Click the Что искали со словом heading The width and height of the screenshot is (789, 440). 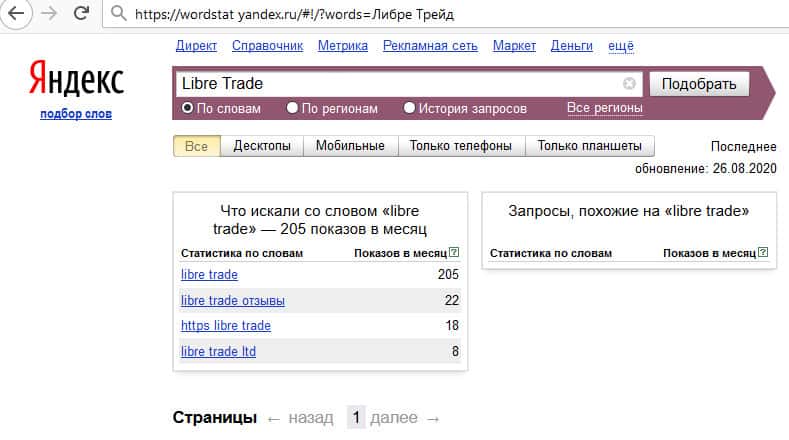point(320,220)
